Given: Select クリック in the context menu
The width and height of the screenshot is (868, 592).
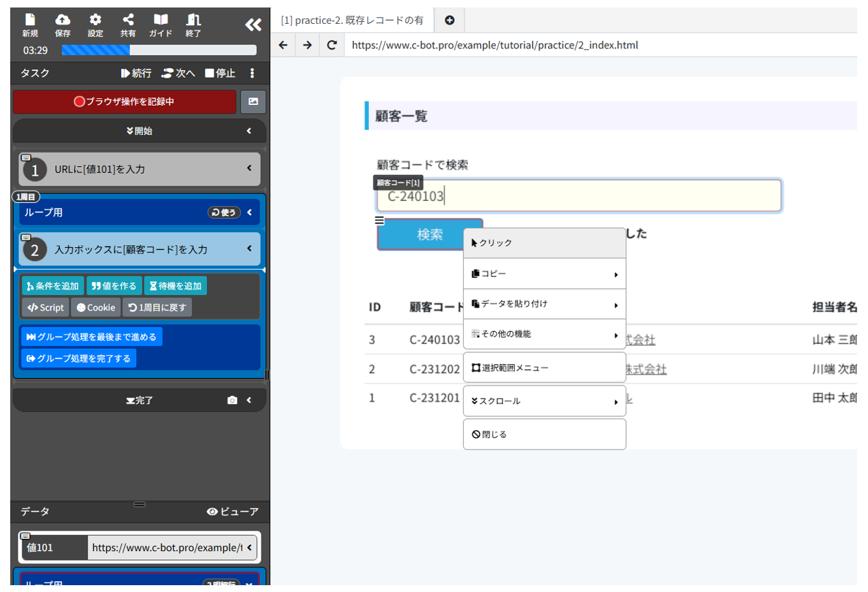Looking at the screenshot, I should click(x=545, y=243).
